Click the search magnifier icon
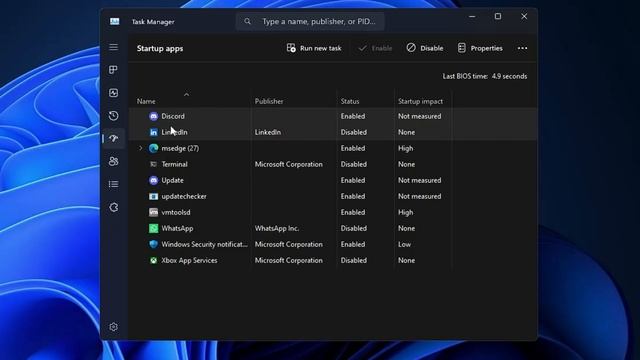The width and height of the screenshot is (640, 360). (247, 21)
